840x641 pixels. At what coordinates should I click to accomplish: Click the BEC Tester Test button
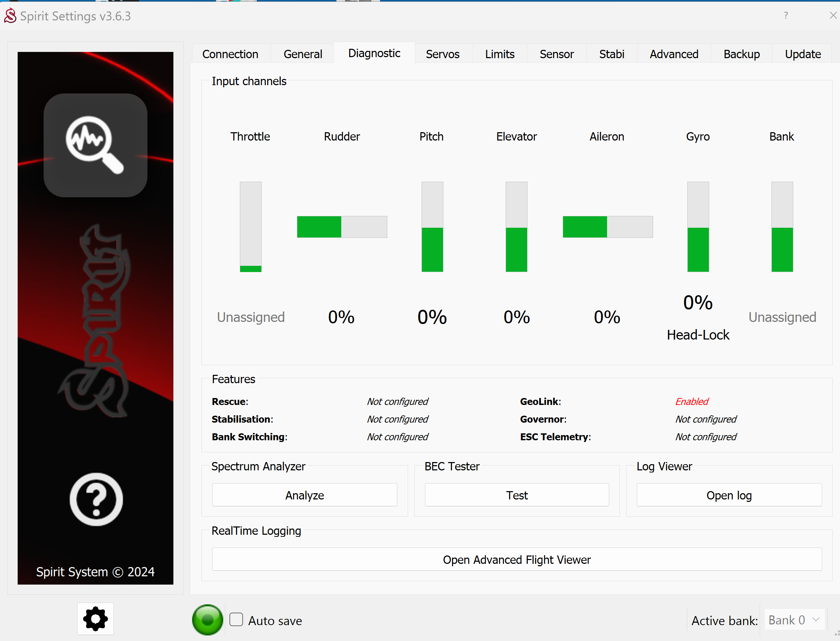click(x=516, y=495)
